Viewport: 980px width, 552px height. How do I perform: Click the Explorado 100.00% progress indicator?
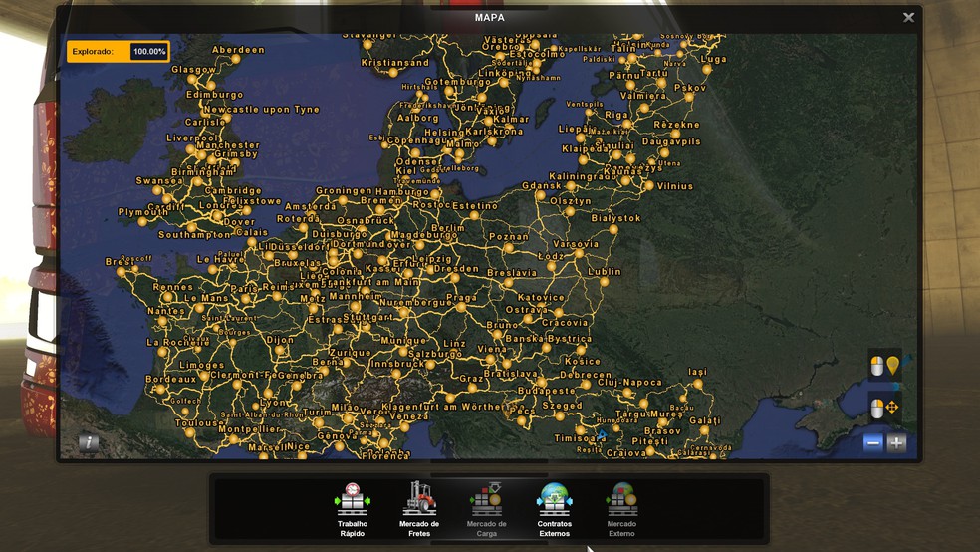[x=118, y=51]
